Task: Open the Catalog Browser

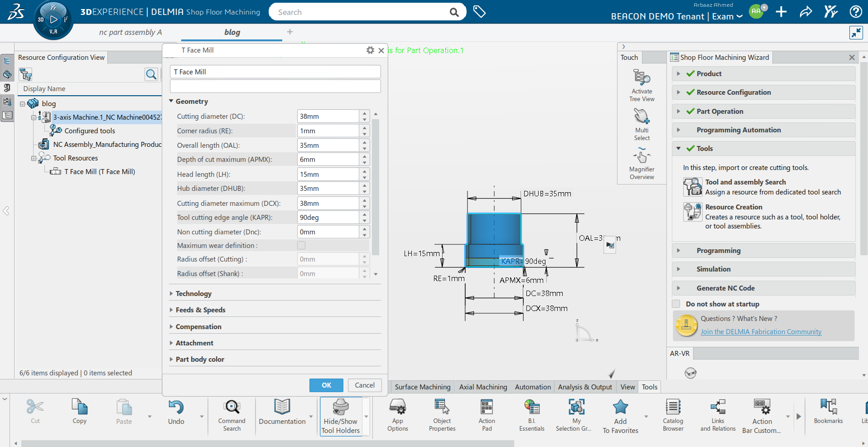Action: [673, 415]
